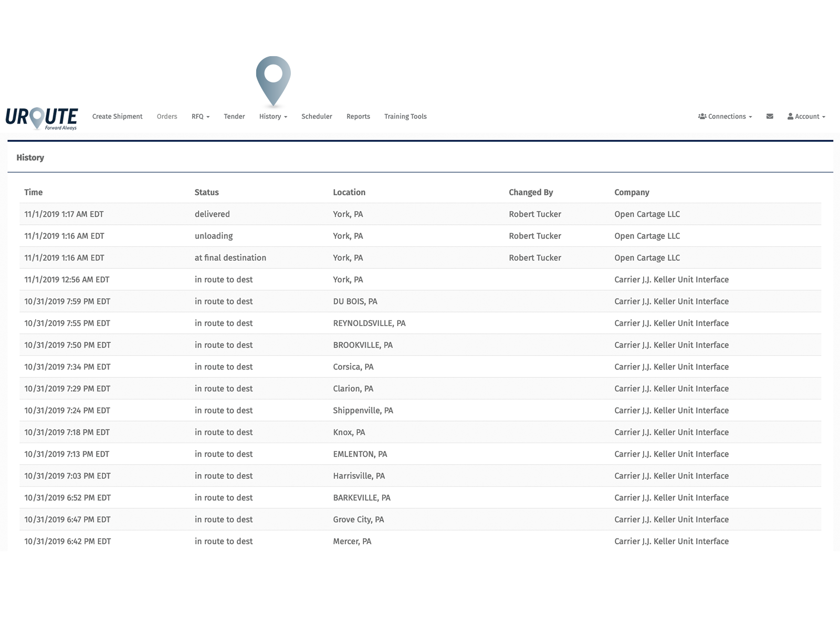Click the 10/31/2019 7:34 PM EDT timestamp
The width and height of the screenshot is (840, 630).
pyautogui.click(x=67, y=367)
